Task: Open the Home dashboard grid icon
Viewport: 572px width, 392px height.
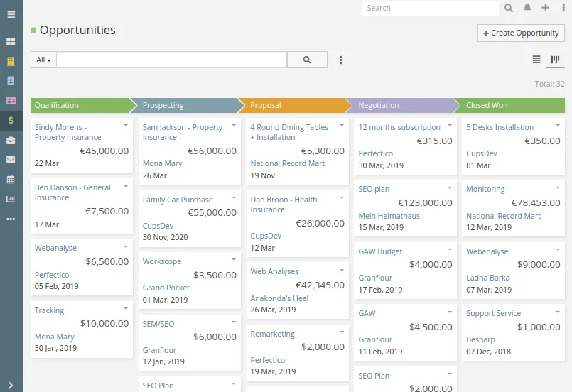Action: point(11,42)
